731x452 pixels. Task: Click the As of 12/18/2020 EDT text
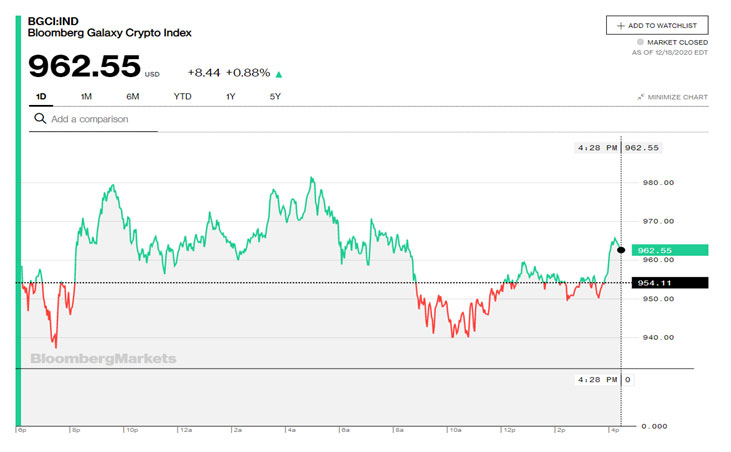pos(670,53)
